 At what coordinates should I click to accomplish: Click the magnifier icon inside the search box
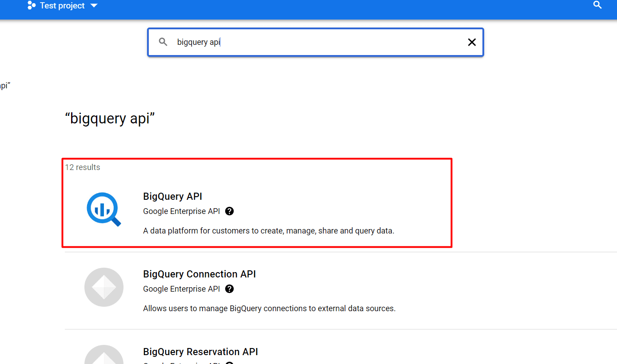(163, 42)
